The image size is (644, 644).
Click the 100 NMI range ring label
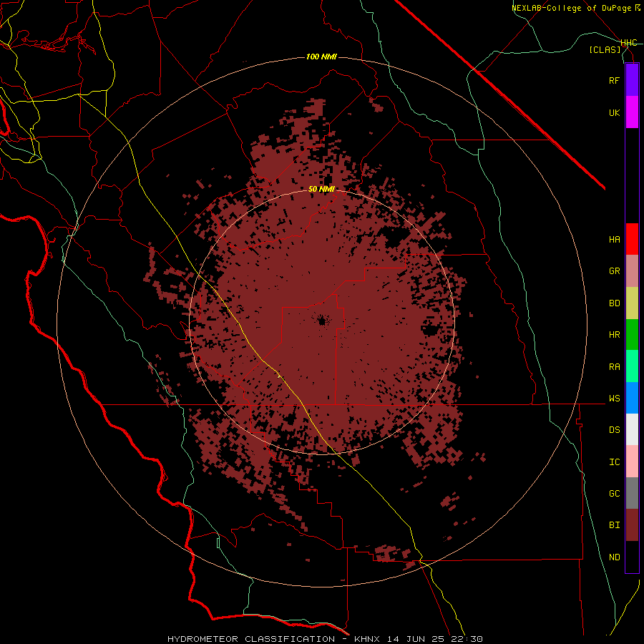(321, 57)
